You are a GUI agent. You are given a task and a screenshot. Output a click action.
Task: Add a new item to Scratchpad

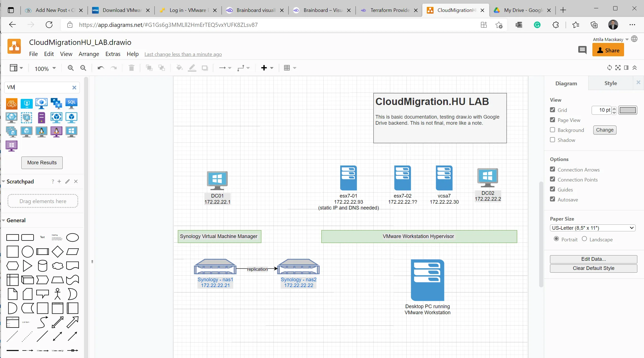(x=59, y=181)
